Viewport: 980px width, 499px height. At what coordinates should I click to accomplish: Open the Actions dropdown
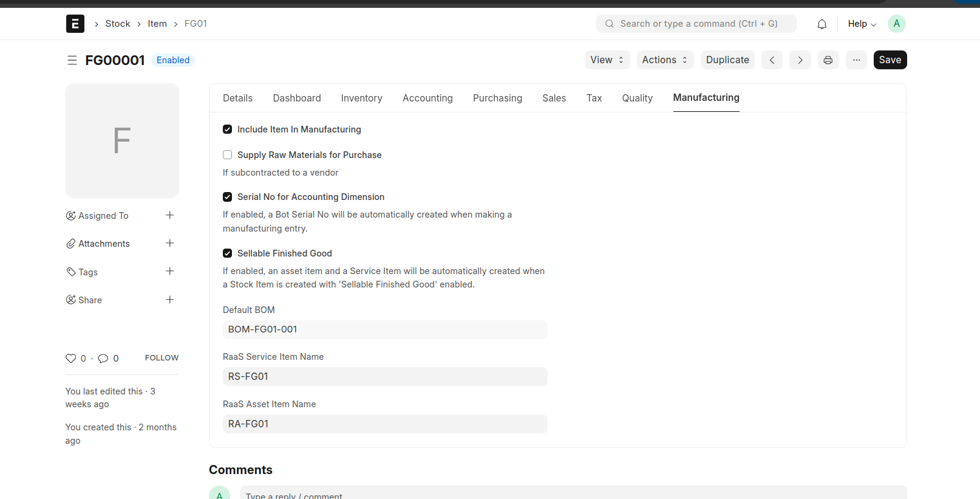pyautogui.click(x=664, y=60)
